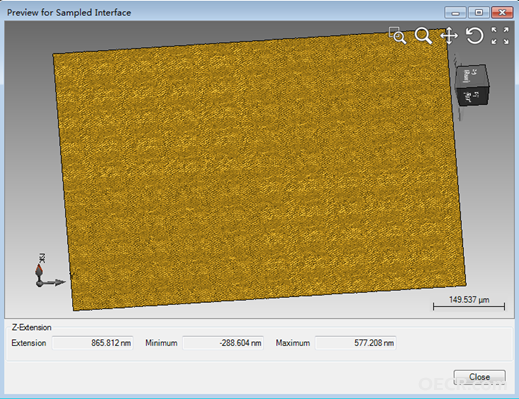
Task: Click the Extension value field showing 865.812 nm
Action: coord(92,343)
